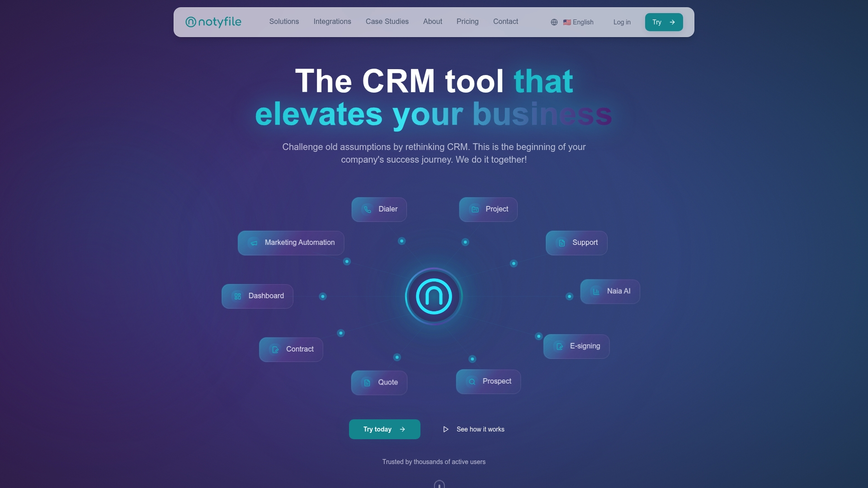This screenshot has width=868, height=488.
Task: Click the globe language icon
Action: (554, 22)
